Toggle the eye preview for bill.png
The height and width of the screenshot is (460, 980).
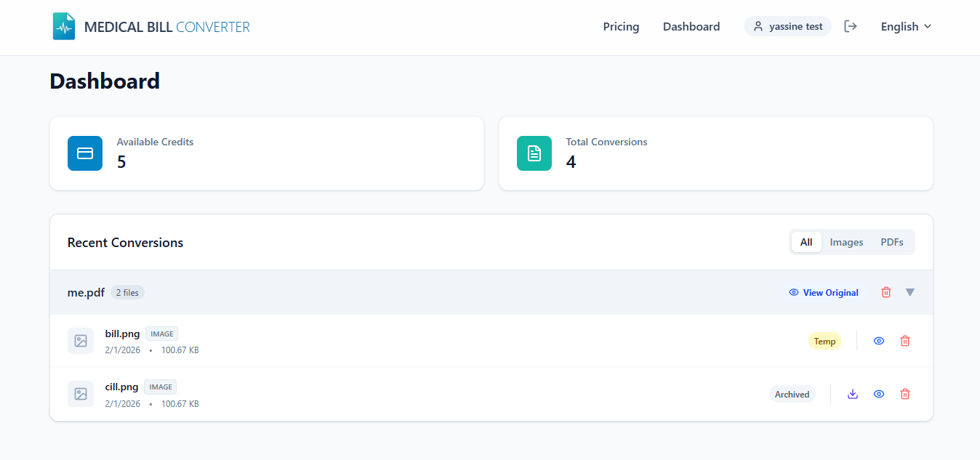(x=879, y=340)
